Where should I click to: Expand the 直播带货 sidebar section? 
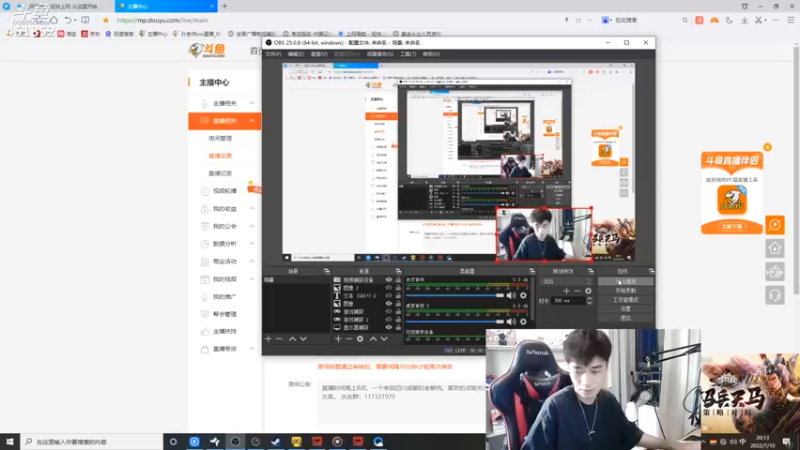pos(252,349)
